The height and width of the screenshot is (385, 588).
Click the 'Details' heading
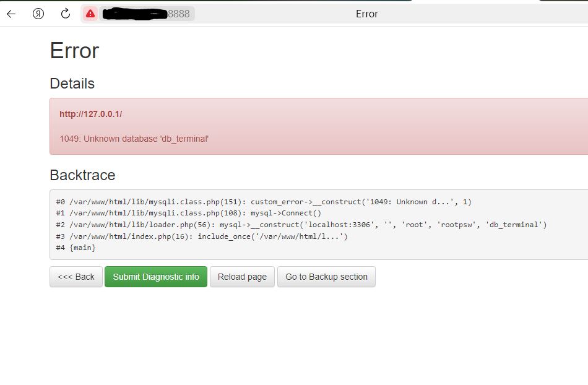[72, 83]
